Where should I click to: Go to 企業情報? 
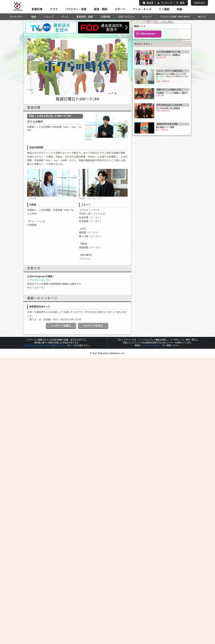[x=105, y=17]
